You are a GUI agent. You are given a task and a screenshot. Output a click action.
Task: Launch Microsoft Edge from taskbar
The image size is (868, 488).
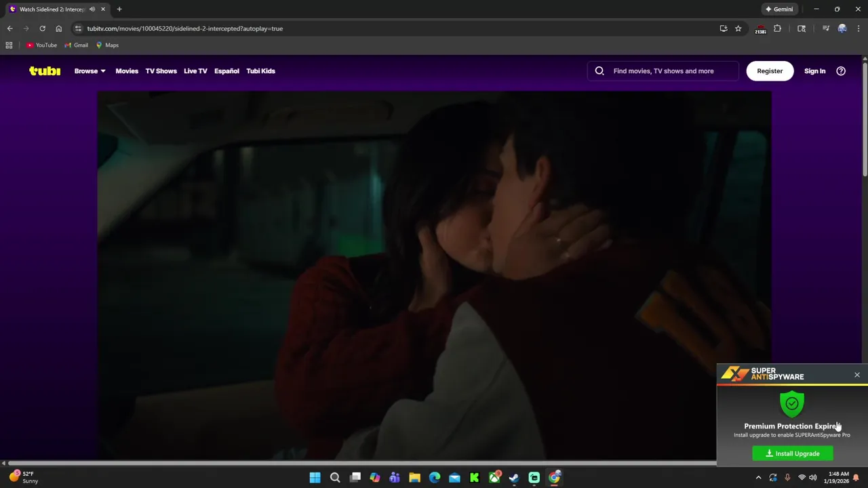pos(435,478)
